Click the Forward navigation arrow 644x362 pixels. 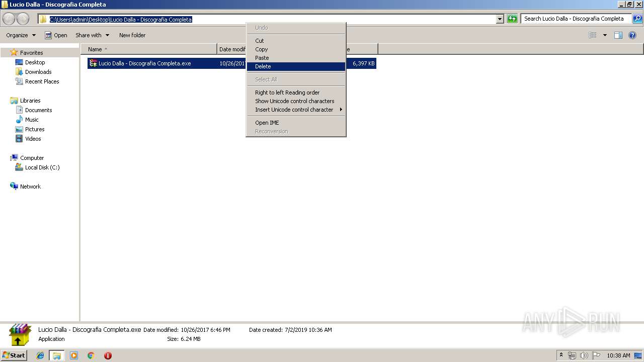pos(23,19)
